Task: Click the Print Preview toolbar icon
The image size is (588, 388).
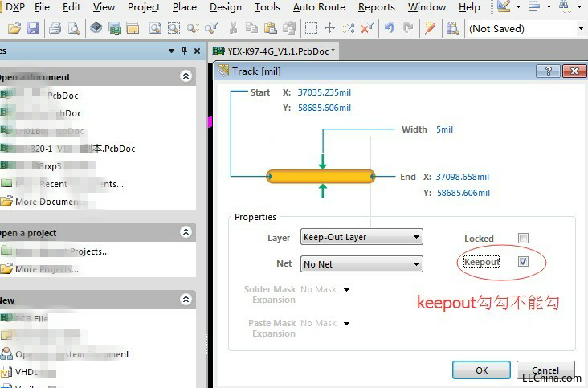Action: (x=74, y=28)
